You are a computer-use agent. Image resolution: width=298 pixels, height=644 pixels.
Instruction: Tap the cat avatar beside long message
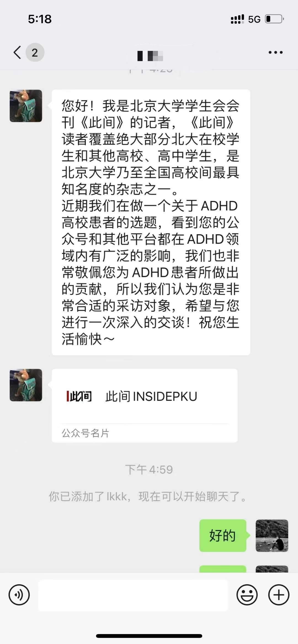[x=26, y=106]
